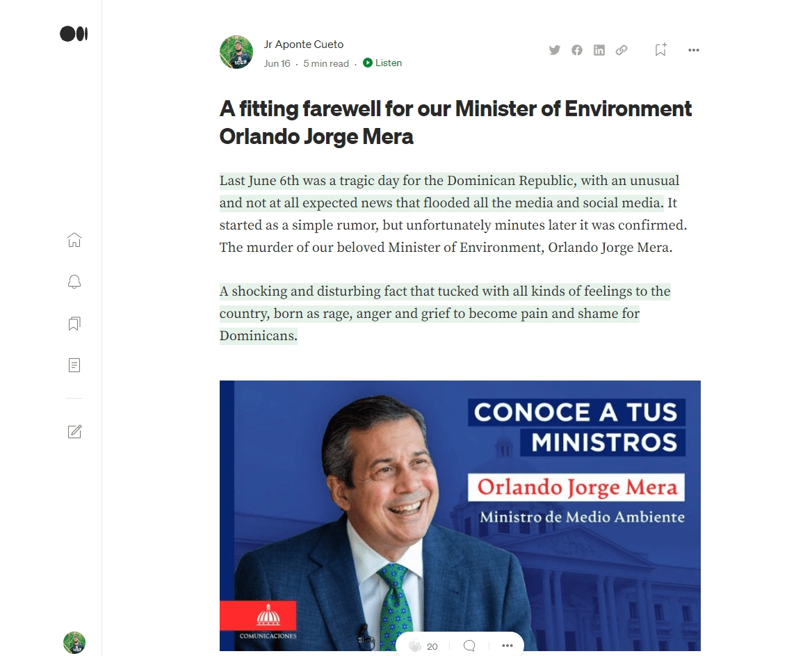Play the article with the Listen button
Screen dimensions: 812x656
pyautogui.click(x=382, y=63)
